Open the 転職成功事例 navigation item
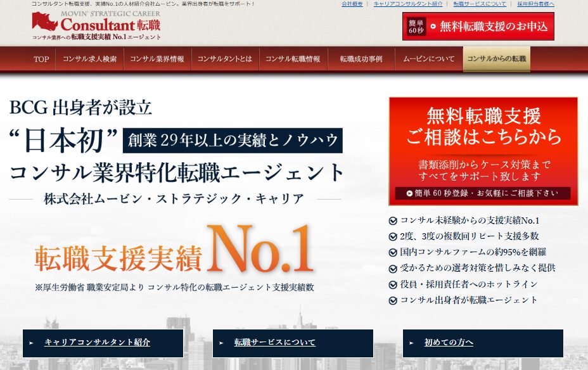The image size is (588, 370). [361, 59]
